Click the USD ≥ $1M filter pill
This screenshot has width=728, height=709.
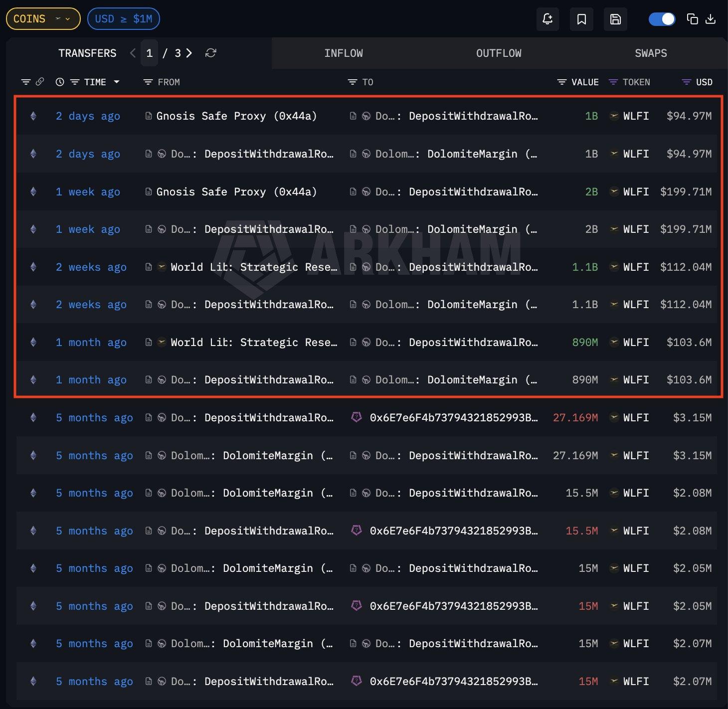click(124, 19)
